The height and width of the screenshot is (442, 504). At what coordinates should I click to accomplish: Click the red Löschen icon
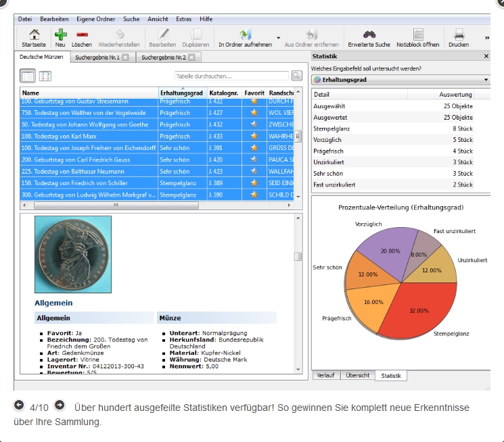point(82,34)
